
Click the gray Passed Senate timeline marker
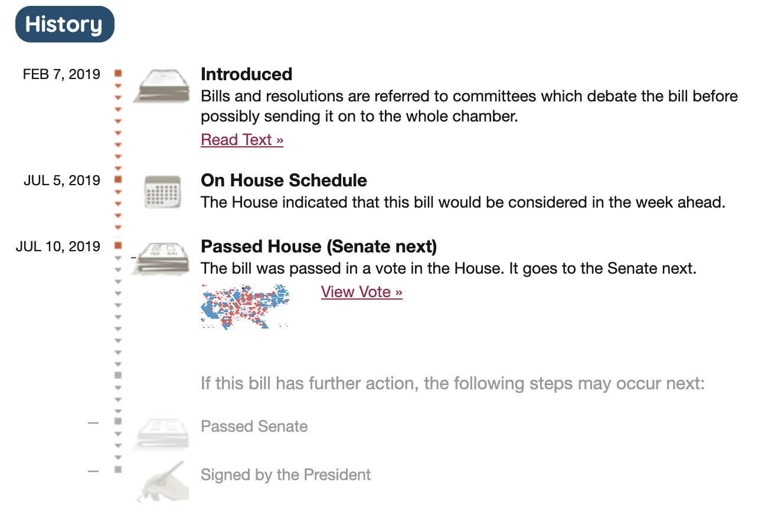pyautogui.click(x=118, y=421)
